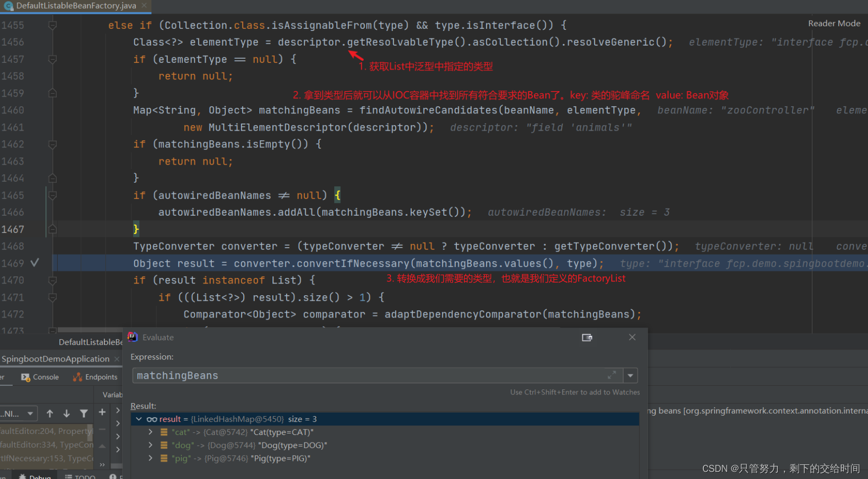Go to previous frame with up arrow

click(x=50, y=413)
